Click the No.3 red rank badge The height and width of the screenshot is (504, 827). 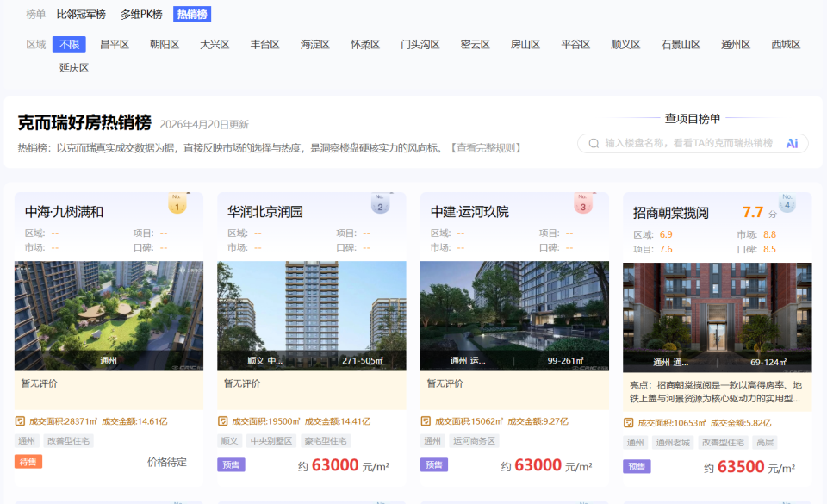(x=583, y=203)
